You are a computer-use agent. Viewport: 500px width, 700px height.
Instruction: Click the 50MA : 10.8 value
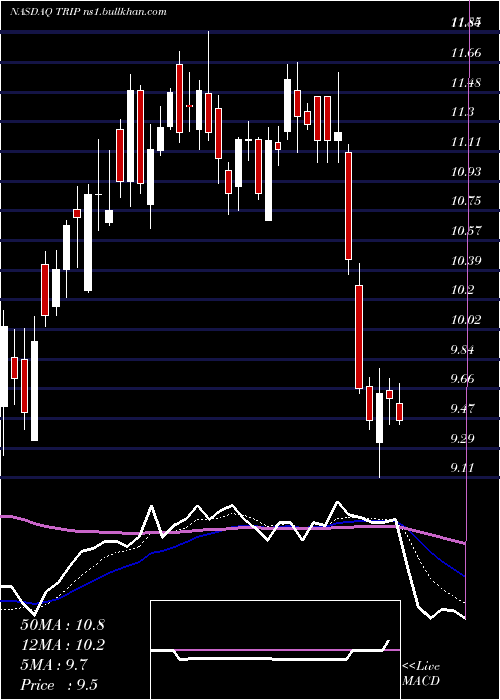click(x=62, y=625)
